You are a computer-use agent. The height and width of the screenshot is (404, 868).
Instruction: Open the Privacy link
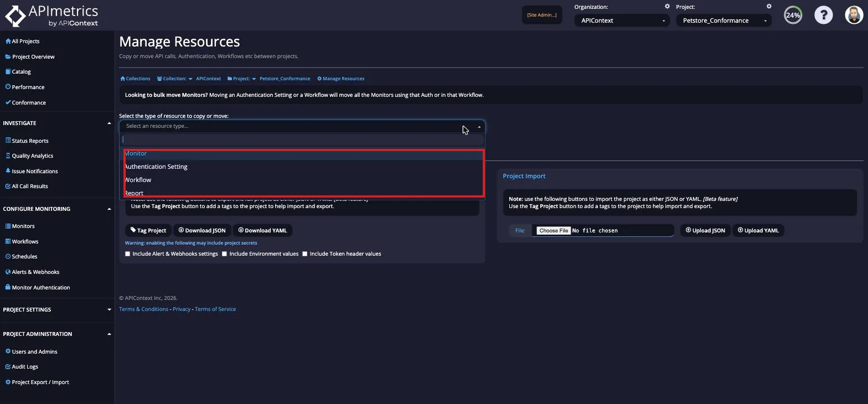pyautogui.click(x=182, y=309)
